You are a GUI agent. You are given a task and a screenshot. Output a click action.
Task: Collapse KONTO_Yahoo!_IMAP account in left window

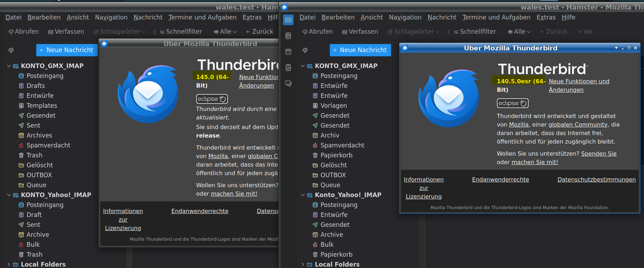click(9, 195)
